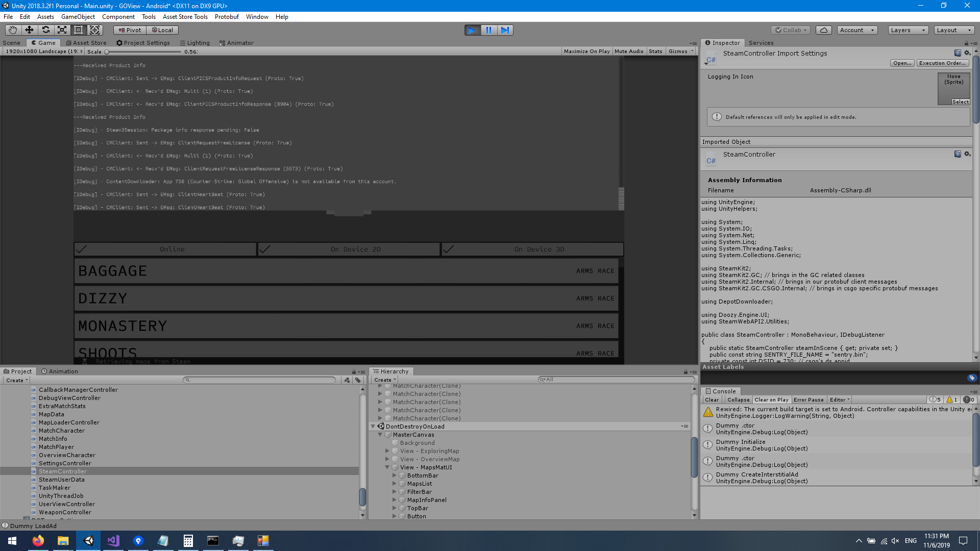The image size is (980, 551).
Task: Expand MapsList in the Hierarchy
Action: pos(395,483)
